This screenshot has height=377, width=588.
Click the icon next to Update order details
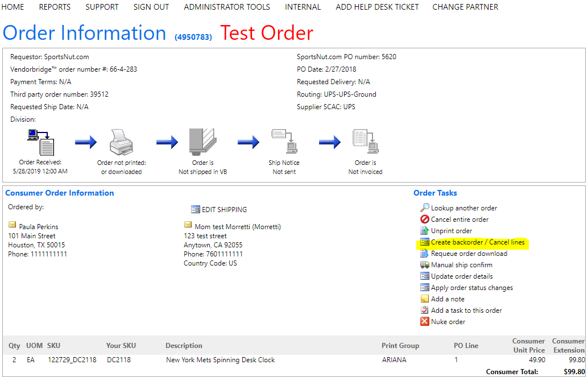point(424,276)
